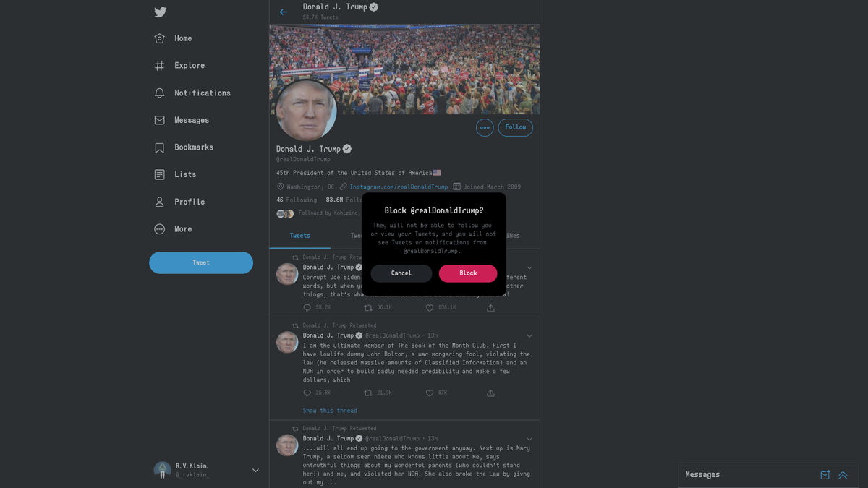This screenshot has height=488, width=868.
Task: Open Messages from the left sidebar
Action: pos(182,120)
